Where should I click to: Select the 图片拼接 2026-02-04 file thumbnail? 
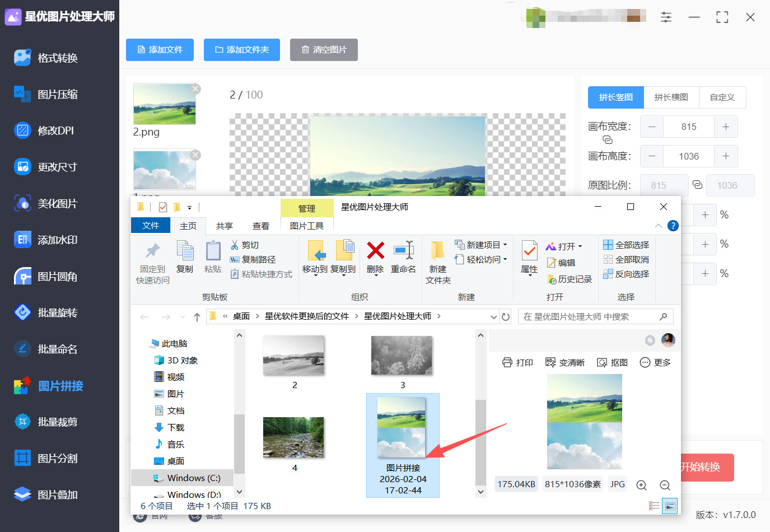pyautogui.click(x=403, y=445)
